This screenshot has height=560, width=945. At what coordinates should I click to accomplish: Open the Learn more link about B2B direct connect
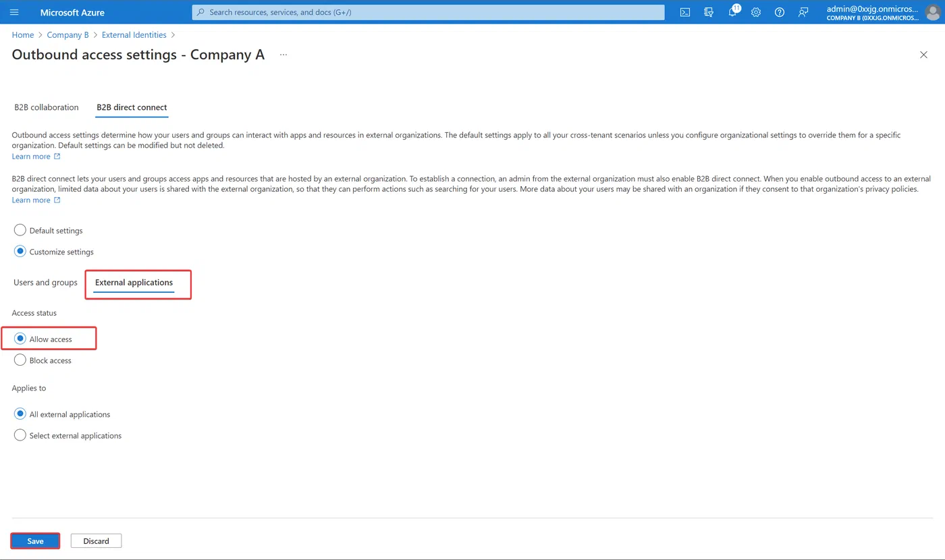click(36, 200)
